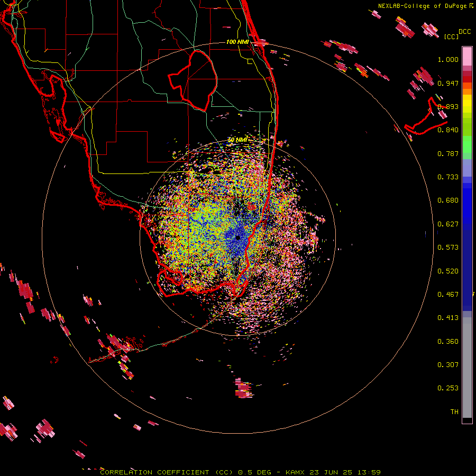
Task: Select the 0.893 scale value
Action: pyautogui.click(x=448, y=106)
